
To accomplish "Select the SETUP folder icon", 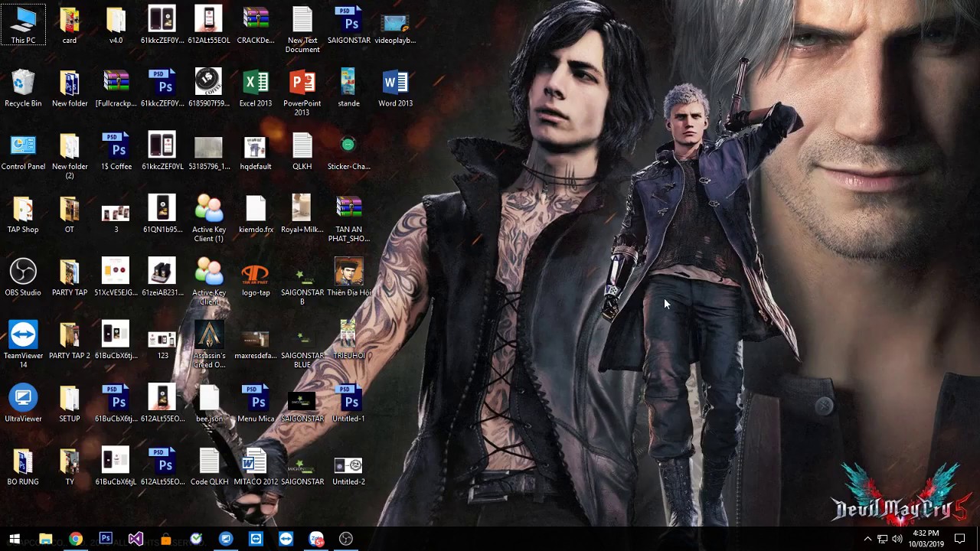I will coord(70,404).
